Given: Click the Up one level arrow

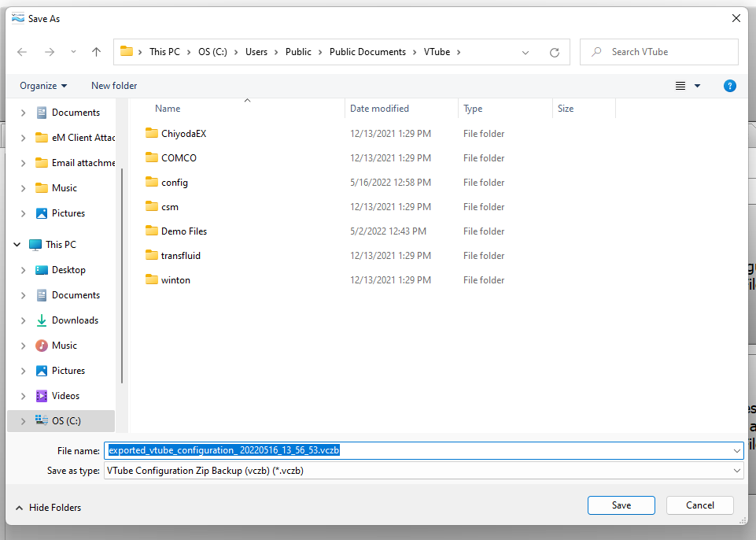Looking at the screenshot, I should [x=96, y=52].
